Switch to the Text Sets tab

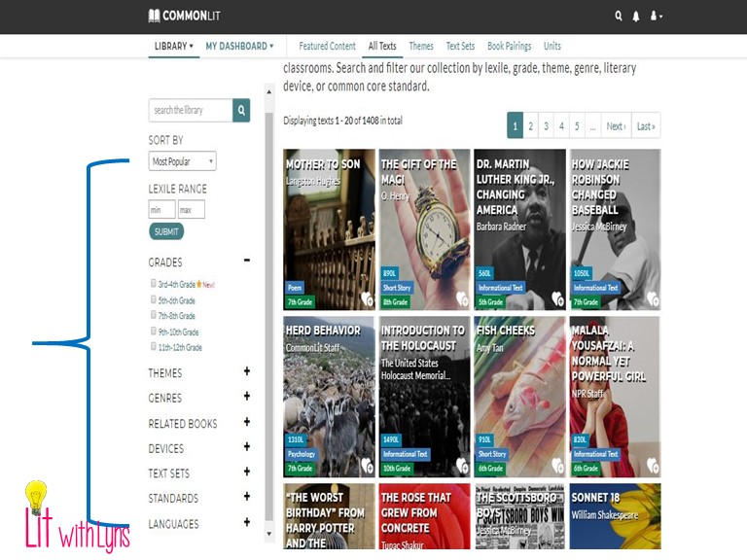(460, 46)
